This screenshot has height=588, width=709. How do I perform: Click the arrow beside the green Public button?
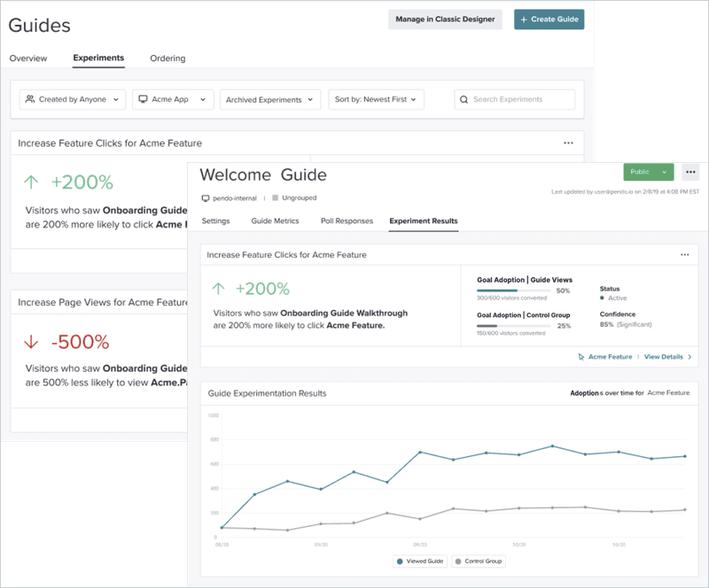coord(664,173)
